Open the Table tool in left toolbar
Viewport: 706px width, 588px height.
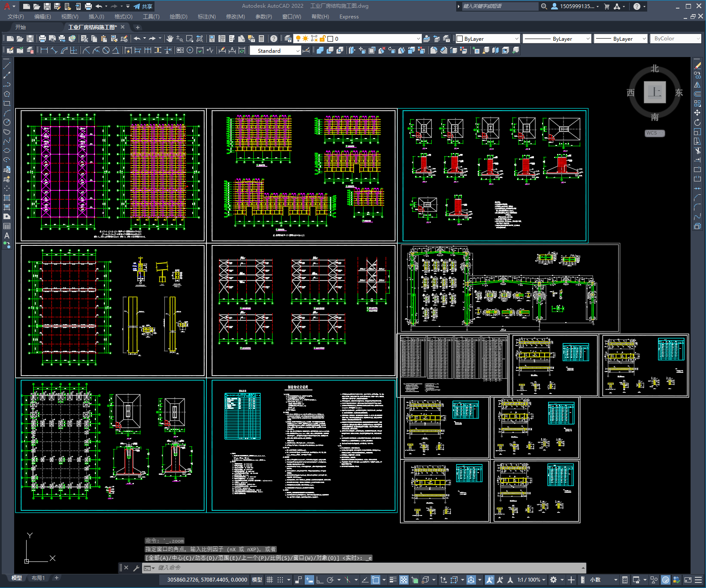click(7, 226)
